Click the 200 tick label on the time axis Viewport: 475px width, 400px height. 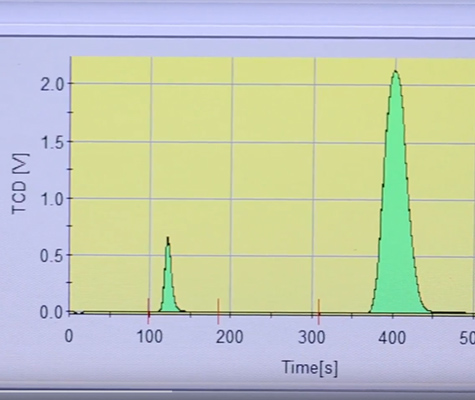[x=229, y=337]
